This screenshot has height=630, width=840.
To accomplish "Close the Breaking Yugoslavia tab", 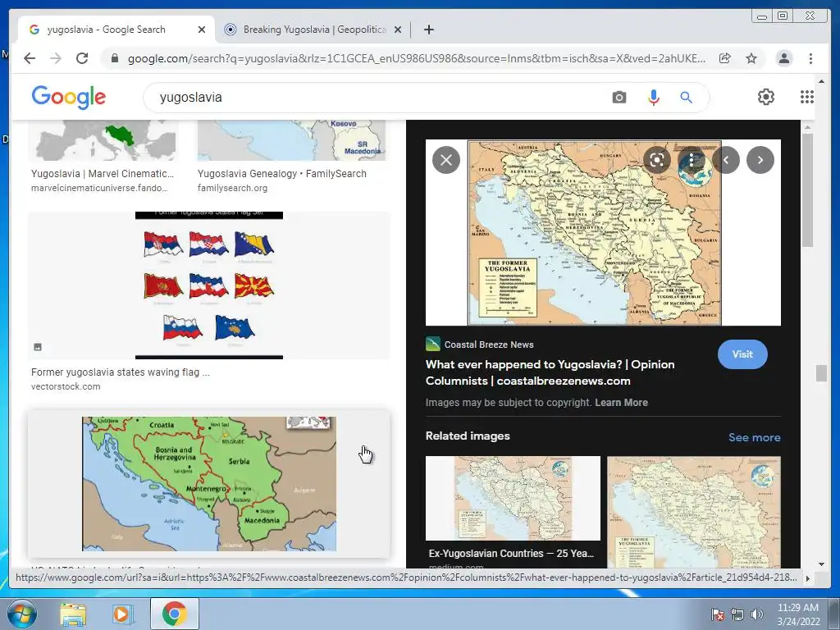I will [398, 30].
